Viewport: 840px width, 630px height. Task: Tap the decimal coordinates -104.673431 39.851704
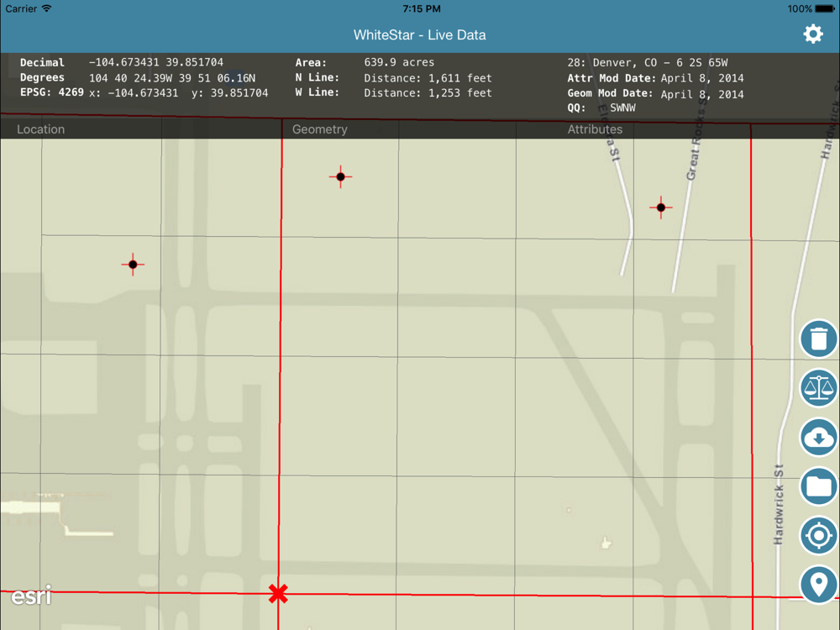tap(156, 62)
